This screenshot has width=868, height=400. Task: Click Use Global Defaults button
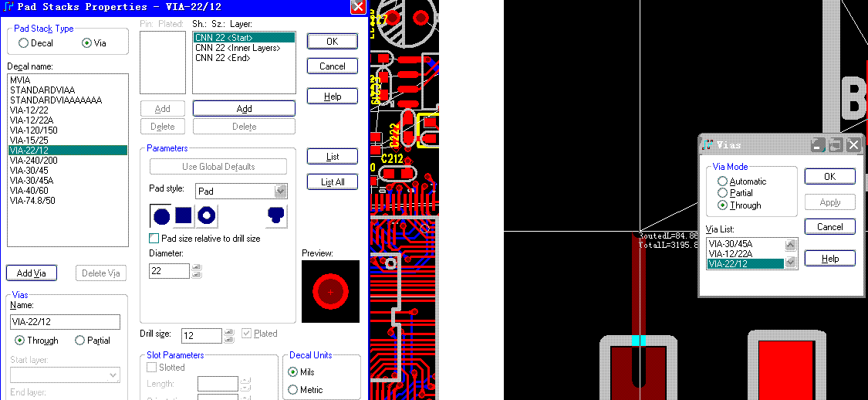pyautogui.click(x=218, y=166)
